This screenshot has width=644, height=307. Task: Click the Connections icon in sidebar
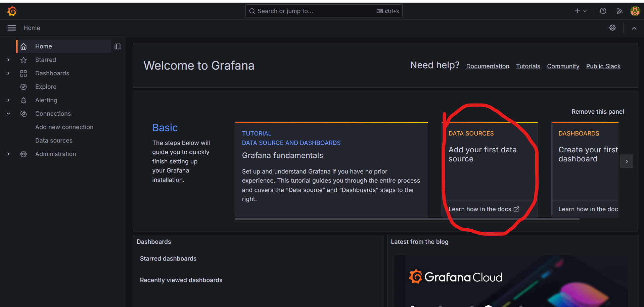pyautogui.click(x=24, y=114)
